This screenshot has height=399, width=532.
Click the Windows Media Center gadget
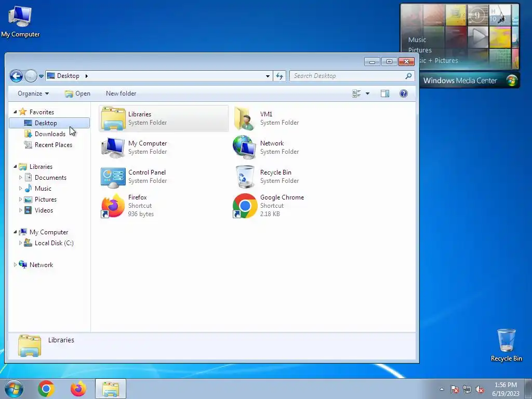(460, 46)
